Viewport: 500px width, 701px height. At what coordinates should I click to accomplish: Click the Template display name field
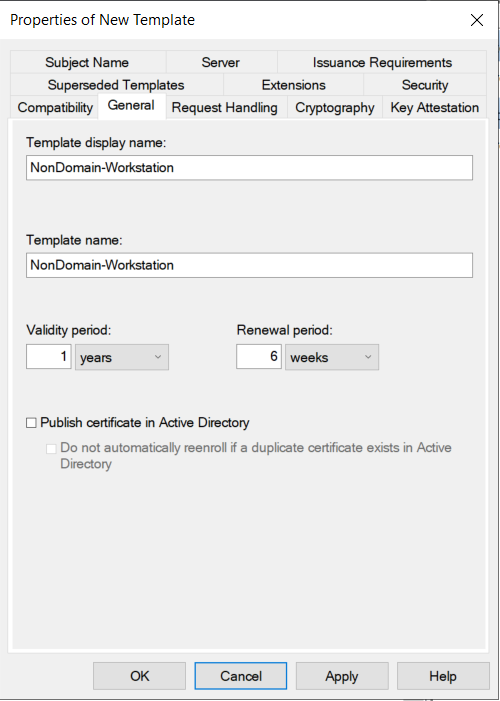point(249,168)
